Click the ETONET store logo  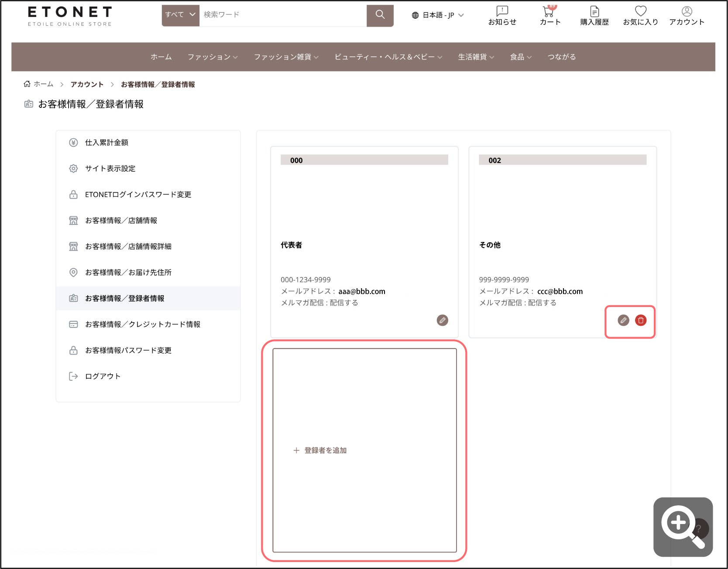[70, 16]
